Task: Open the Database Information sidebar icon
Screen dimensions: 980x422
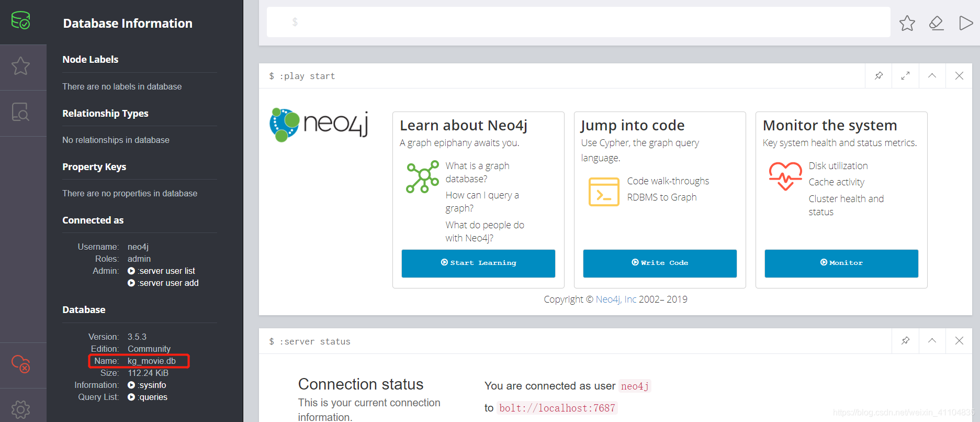Action: pyautogui.click(x=21, y=21)
